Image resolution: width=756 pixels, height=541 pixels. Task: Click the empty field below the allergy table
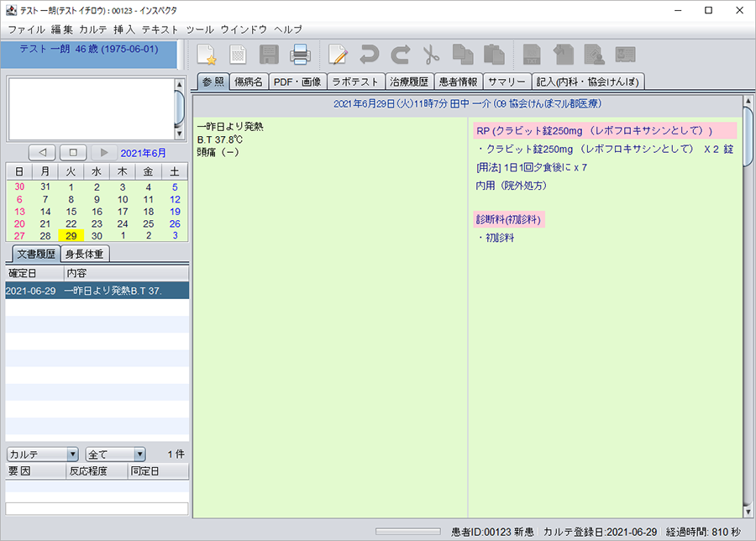[97, 508]
